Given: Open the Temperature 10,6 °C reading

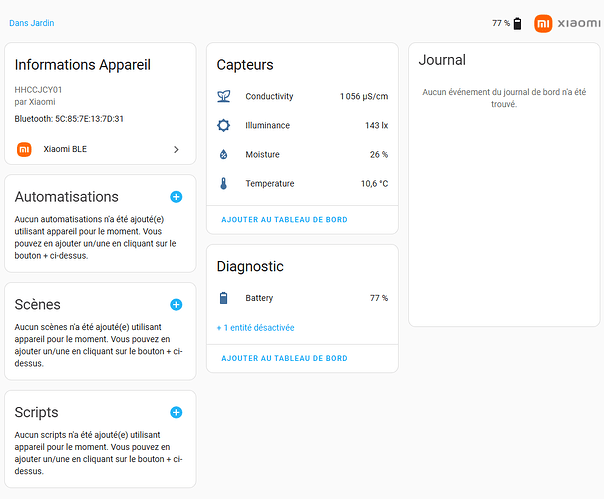Looking at the screenshot, I should (x=374, y=184).
